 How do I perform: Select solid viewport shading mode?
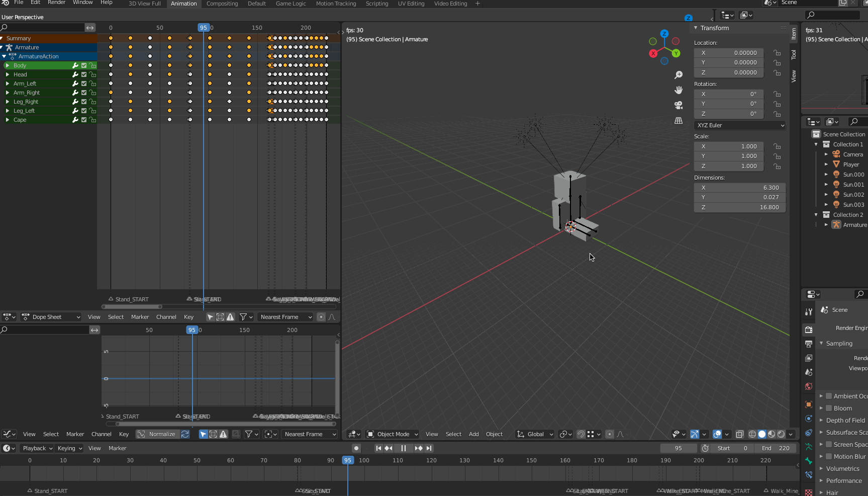[x=762, y=434]
